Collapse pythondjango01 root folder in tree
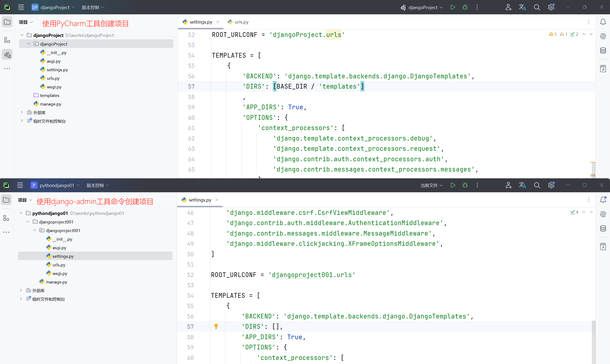Screen dimensions: 610x364 tap(21, 213)
